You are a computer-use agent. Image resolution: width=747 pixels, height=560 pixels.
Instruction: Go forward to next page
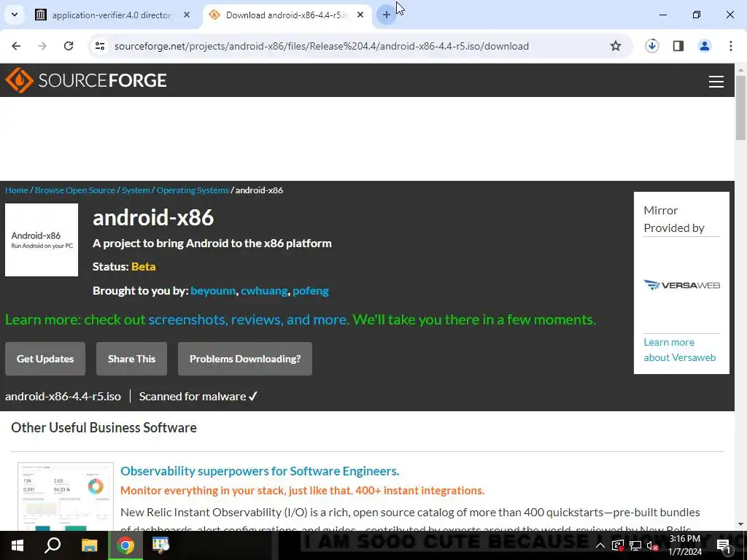42,46
